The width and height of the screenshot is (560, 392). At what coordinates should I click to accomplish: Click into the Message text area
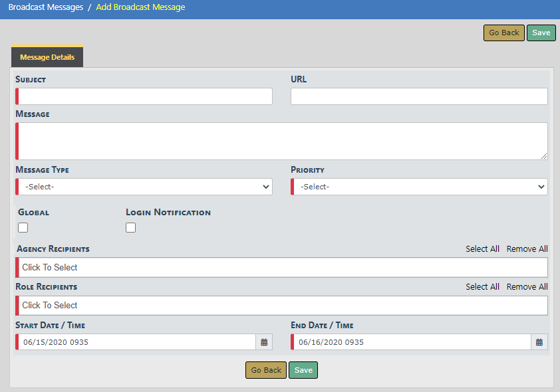tap(282, 141)
